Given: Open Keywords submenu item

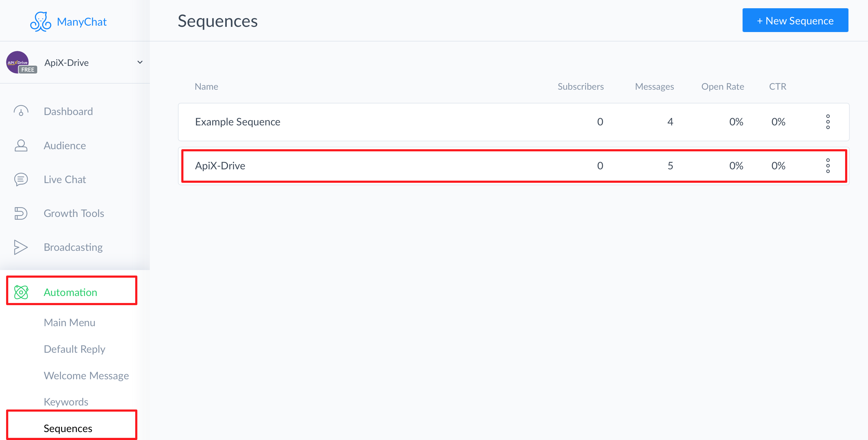Looking at the screenshot, I should click(x=66, y=402).
